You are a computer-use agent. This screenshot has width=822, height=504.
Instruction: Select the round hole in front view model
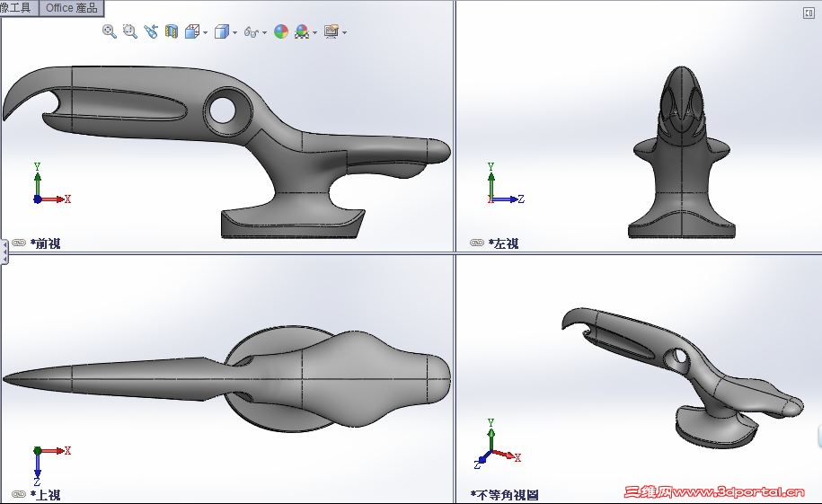point(222,111)
